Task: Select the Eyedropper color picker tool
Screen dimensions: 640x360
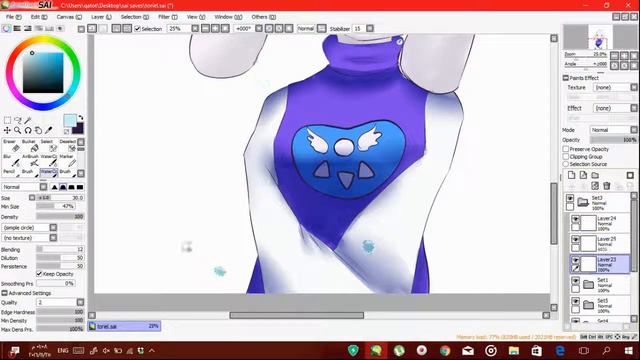Action: point(48,130)
